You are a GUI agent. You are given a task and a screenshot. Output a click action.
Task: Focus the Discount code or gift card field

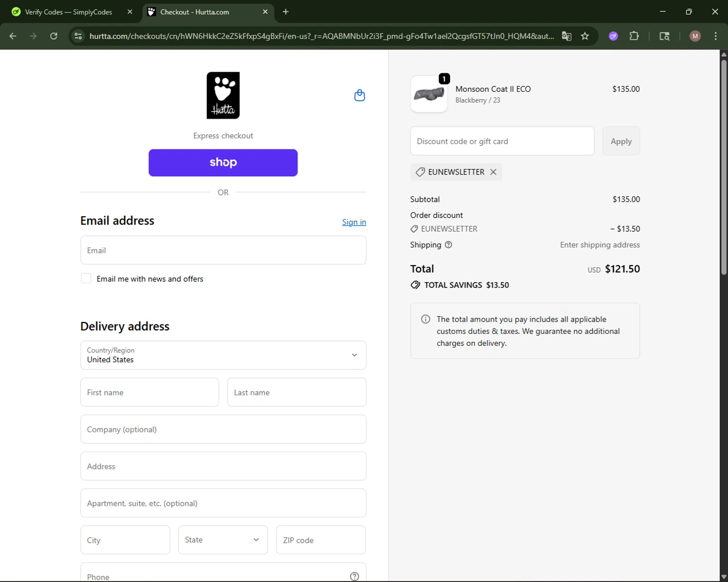pos(502,141)
